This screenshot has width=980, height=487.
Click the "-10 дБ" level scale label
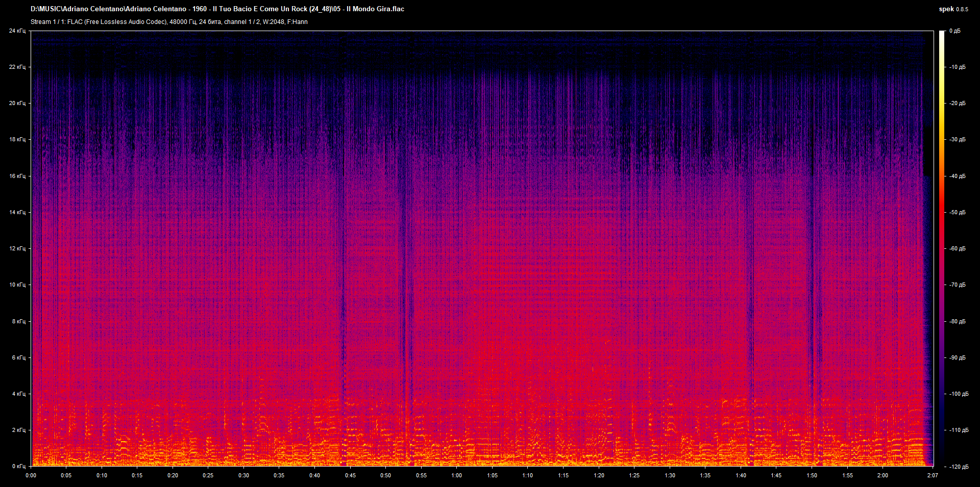coord(957,67)
